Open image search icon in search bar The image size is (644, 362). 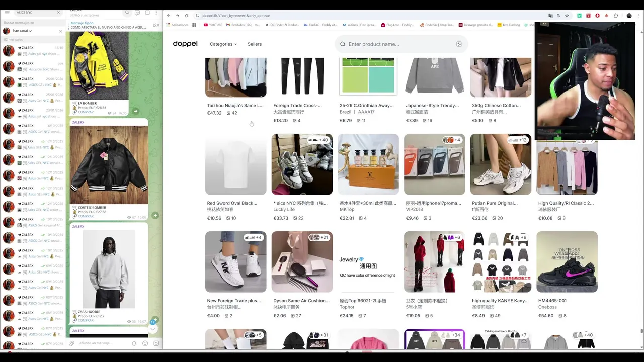(x=459, y=44)
